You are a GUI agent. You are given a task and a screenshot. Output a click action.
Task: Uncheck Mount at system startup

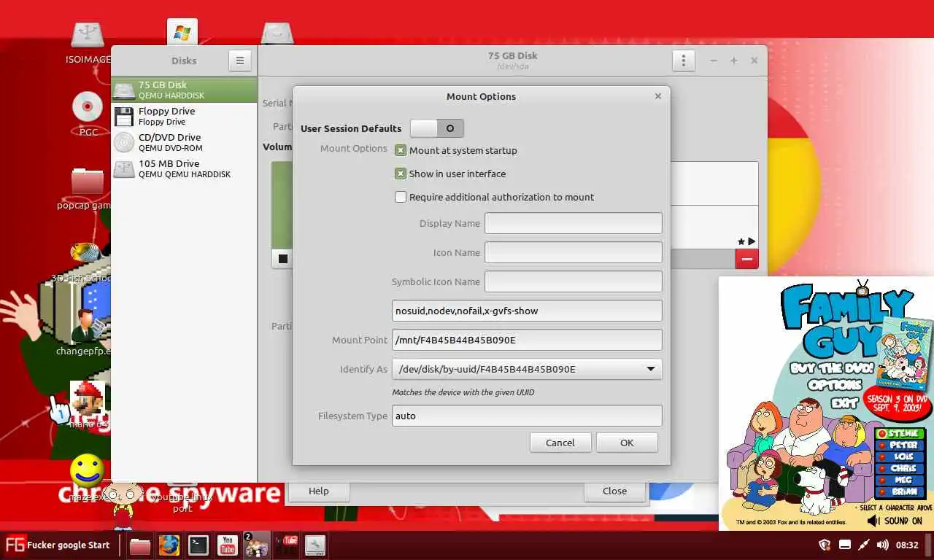coord(401,150)
